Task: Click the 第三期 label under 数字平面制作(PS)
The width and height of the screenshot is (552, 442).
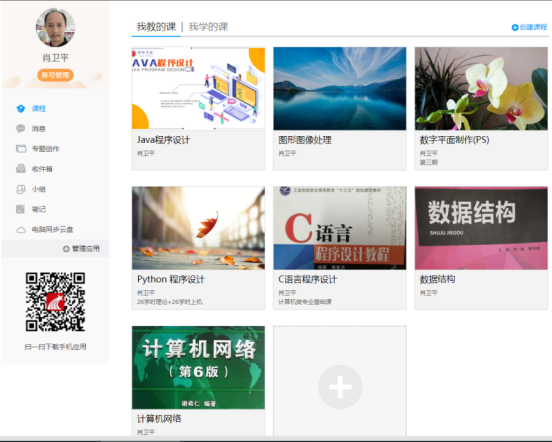Action: (x=428, y=162)
